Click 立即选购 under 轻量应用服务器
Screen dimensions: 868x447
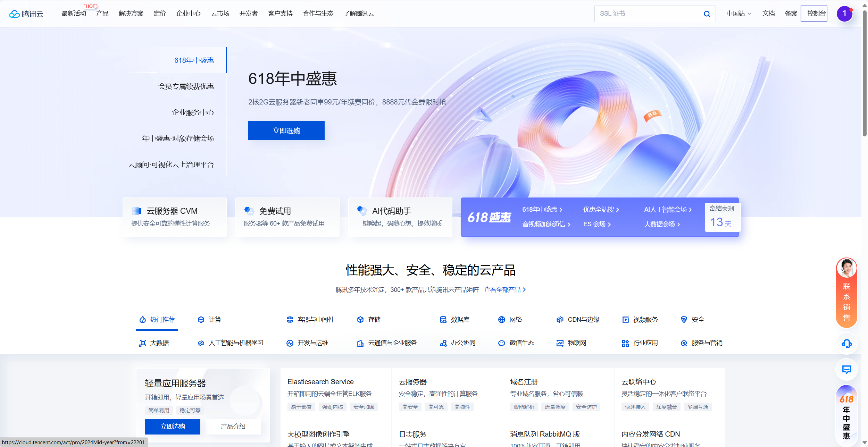tap(173, 427)
